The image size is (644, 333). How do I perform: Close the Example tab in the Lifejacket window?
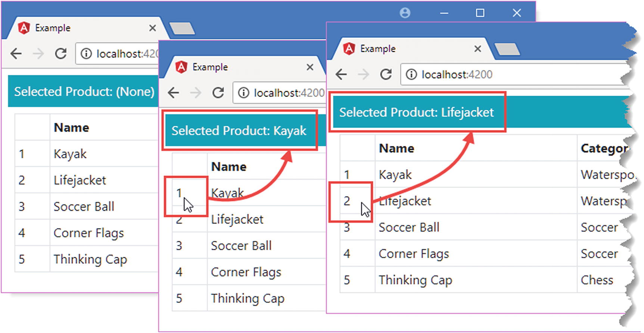tap(477, 49)
